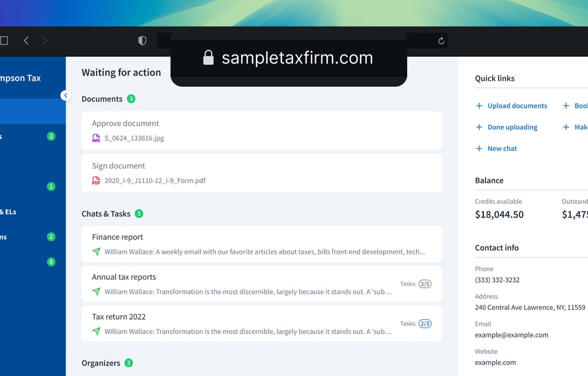This screenshot has width=588, height=376.
Task: Click the example@example.com email address
Action: pos(511,335)
